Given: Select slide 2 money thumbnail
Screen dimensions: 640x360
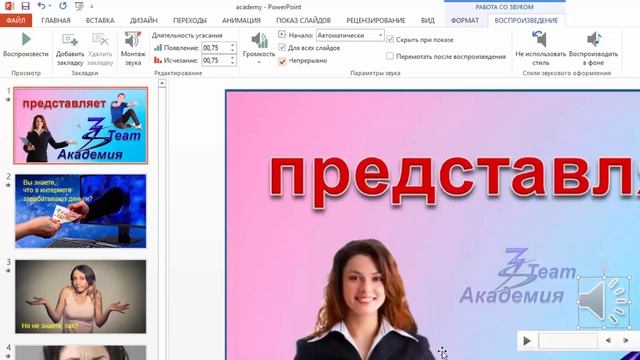Looking at the screenshot, I should 81,211.
